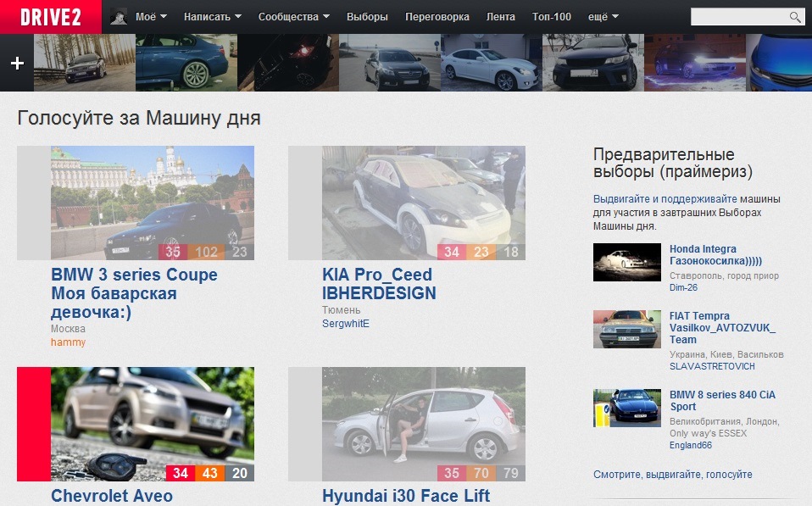Open FIAT Tempra Vasilkov_AVTOZVUK_Team link
The image size is (812, 506).
click(722, 328)
